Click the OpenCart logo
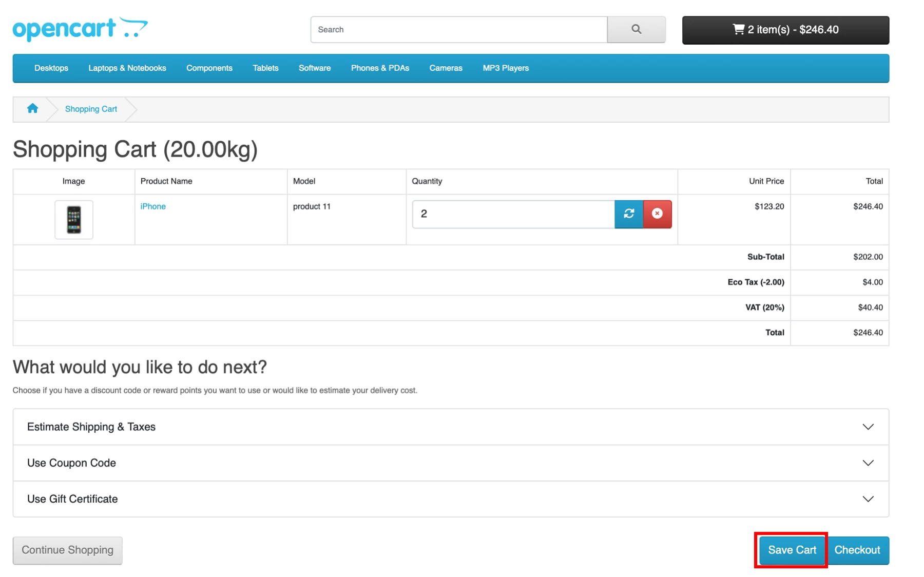924x577 pixels. tap(80, 29)
